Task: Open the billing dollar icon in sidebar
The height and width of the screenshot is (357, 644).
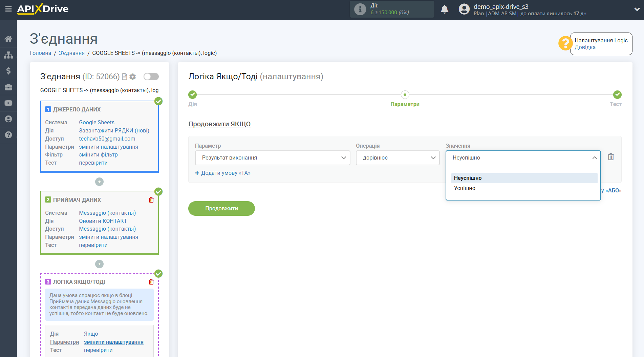Action: [8, 71]
